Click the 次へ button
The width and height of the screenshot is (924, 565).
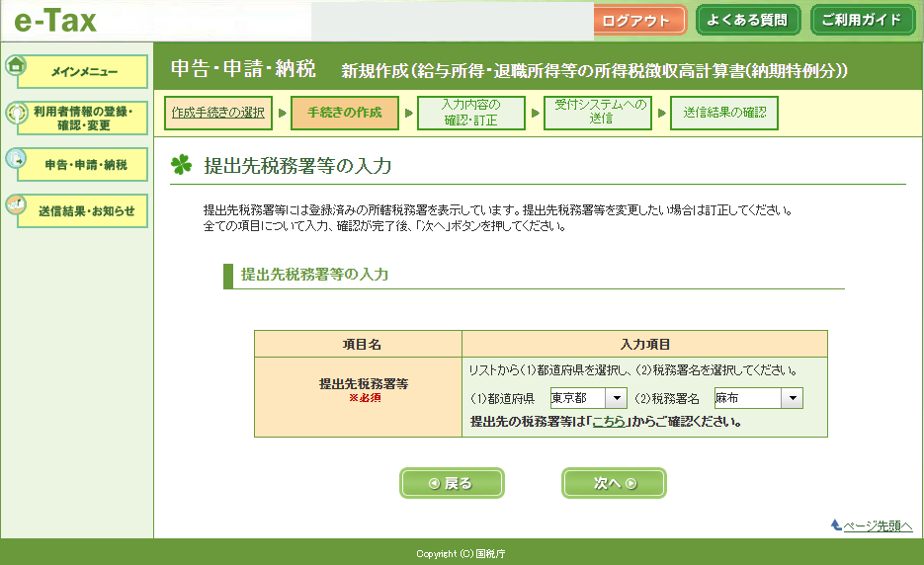point(614,483)
